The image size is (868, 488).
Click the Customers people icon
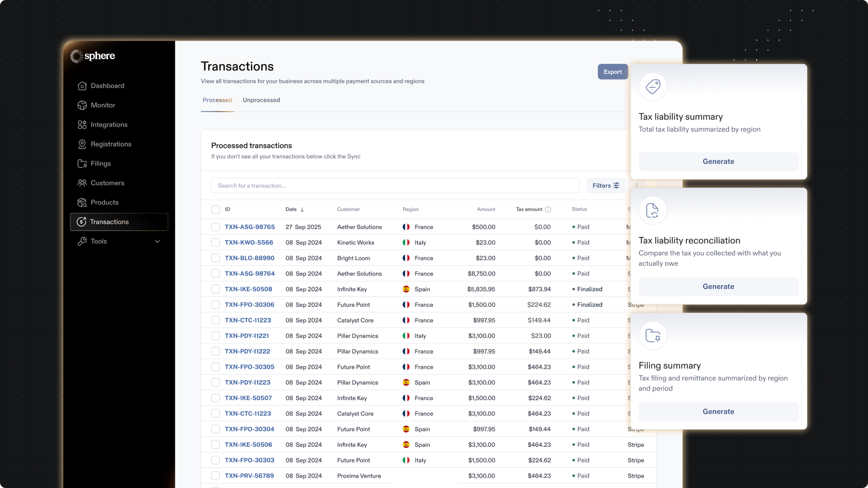click(x=82, y=183)
